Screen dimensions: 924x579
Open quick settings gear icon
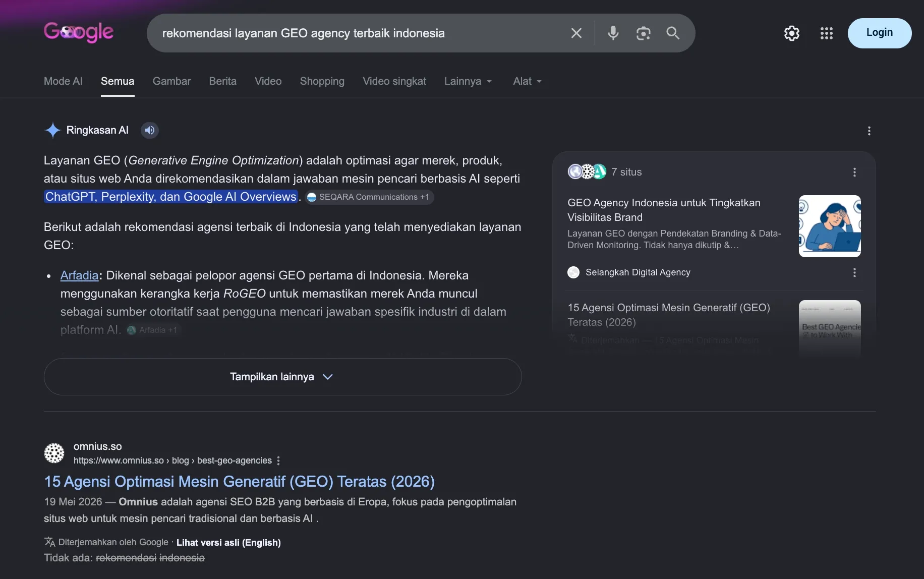[x=791, y=33]
